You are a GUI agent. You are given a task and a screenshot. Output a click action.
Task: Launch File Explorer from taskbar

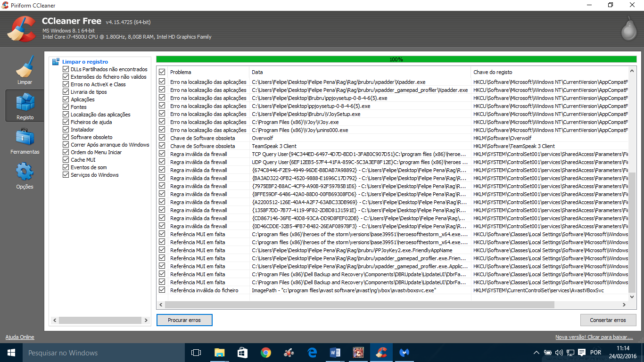pyautogui.click(x=219, y=353)
